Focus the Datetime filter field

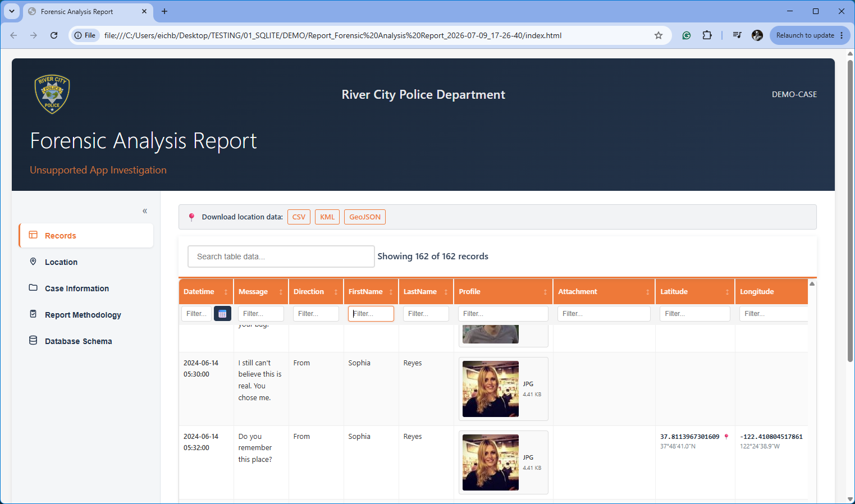196,314
